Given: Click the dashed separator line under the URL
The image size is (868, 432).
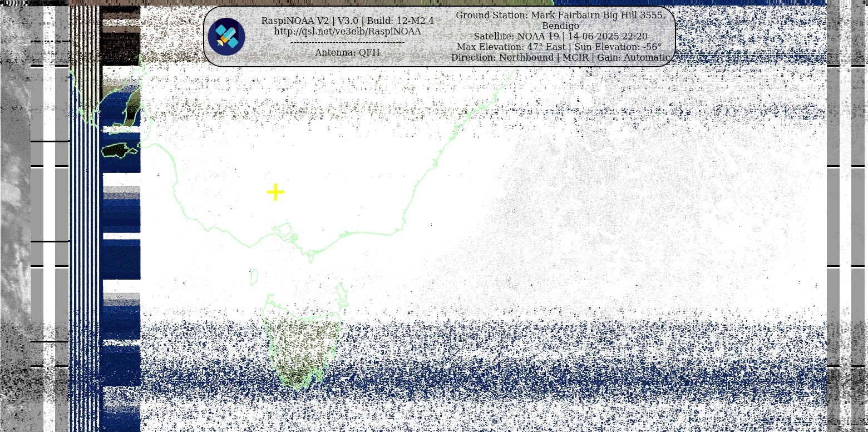Looking at the screenshot, I should click(347, 42).
